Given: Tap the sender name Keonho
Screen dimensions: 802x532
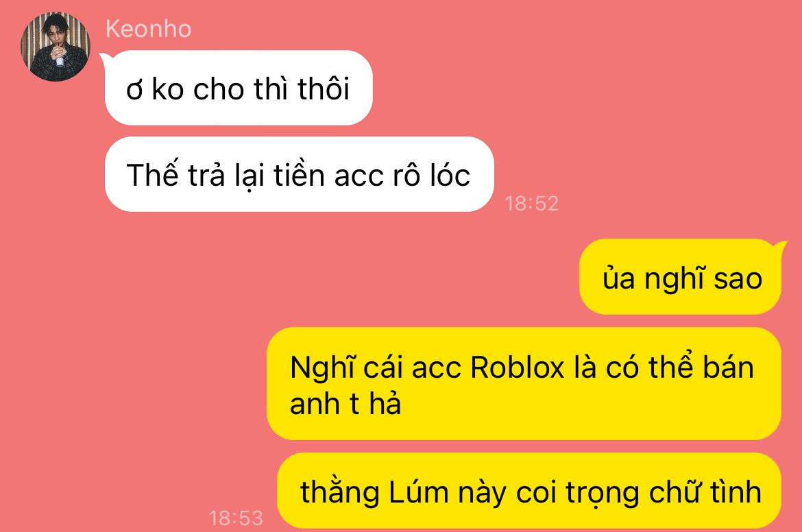Looking at the screenshot, I should click(x=148, y=29).
